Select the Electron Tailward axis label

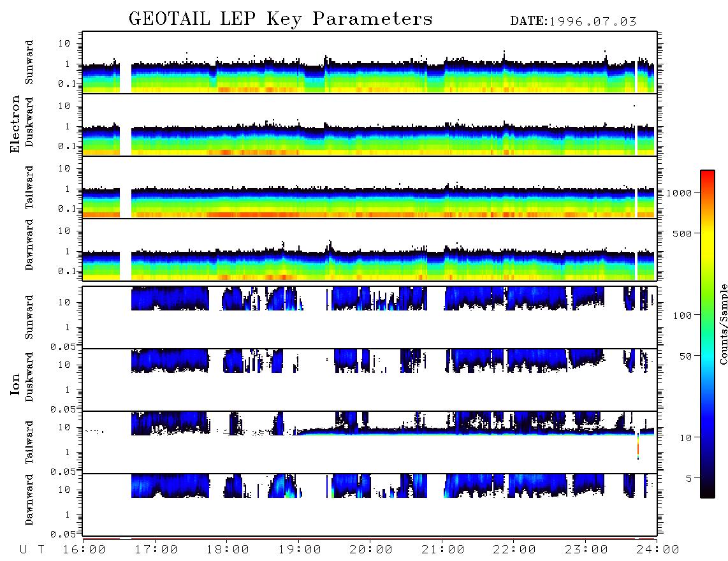tap(29, 187)
